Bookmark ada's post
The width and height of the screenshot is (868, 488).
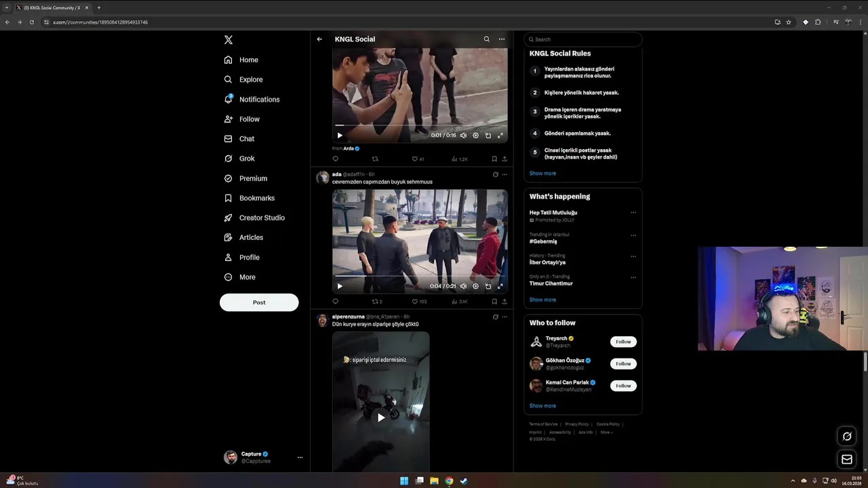tap(494, 302)
